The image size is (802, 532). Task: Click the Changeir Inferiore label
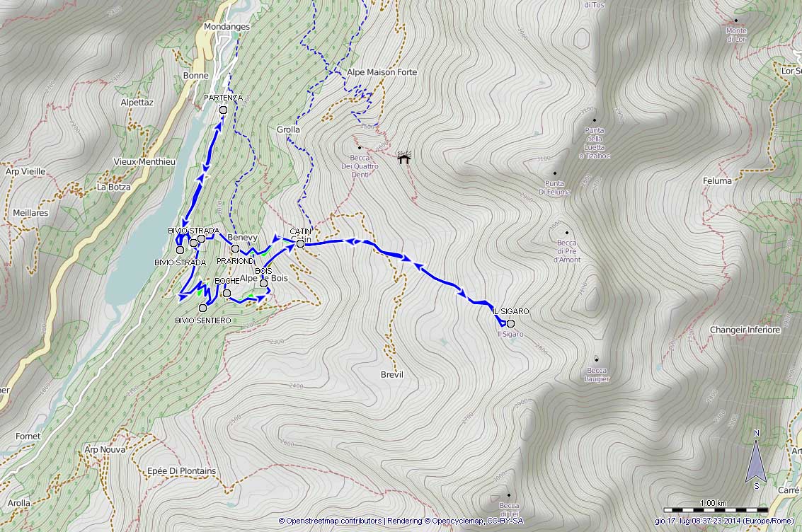[745, 330]
